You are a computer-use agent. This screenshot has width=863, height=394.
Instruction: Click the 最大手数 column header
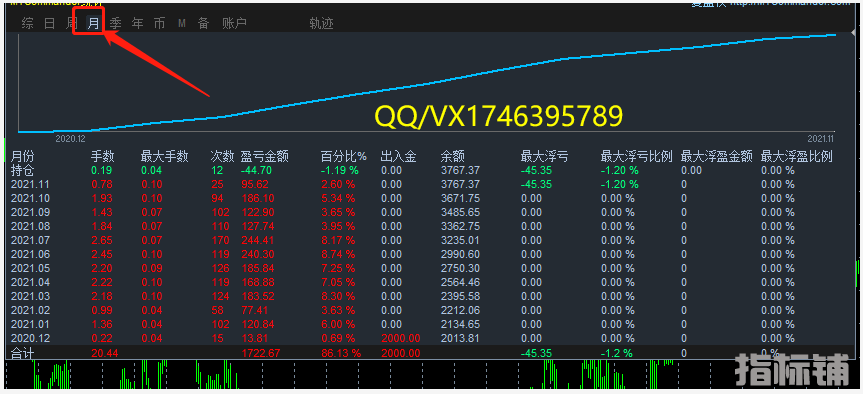[x=165, y=157]
